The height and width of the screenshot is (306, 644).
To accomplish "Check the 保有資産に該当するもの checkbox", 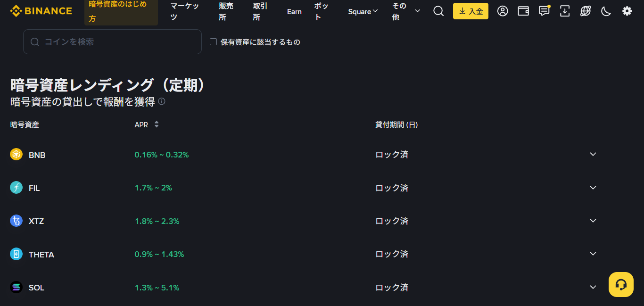I will (213, 42).
